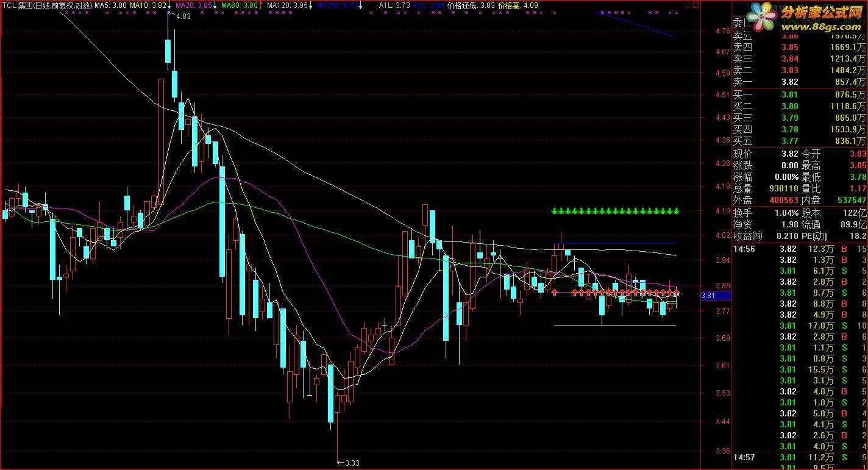Select the green MA60: 3.80 label
Screen dimensions: 868x470
click(240, 5)
